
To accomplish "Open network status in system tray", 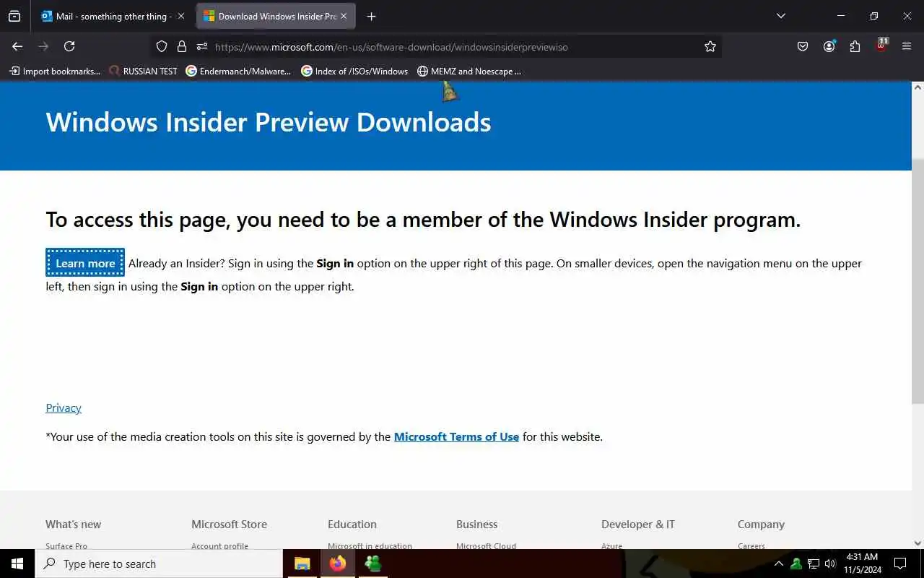I will click(814, 564).
